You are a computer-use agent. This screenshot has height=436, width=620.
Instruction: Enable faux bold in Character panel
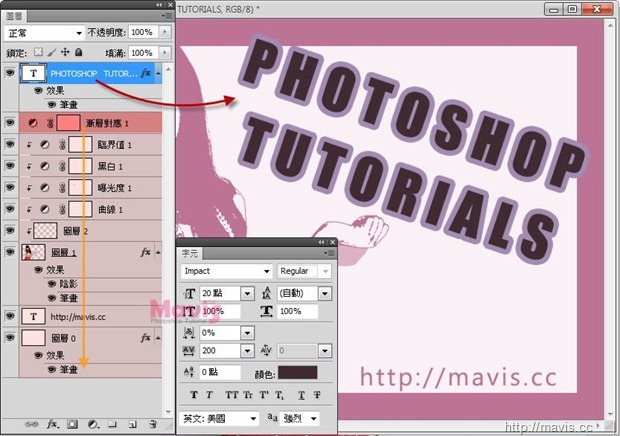[x=194, y=394]
